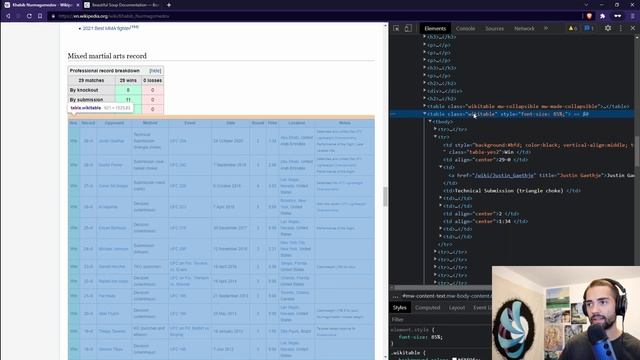Collapse the td containing Justin Gaethje link
The image size is (640, 360).
coord(440,167)
